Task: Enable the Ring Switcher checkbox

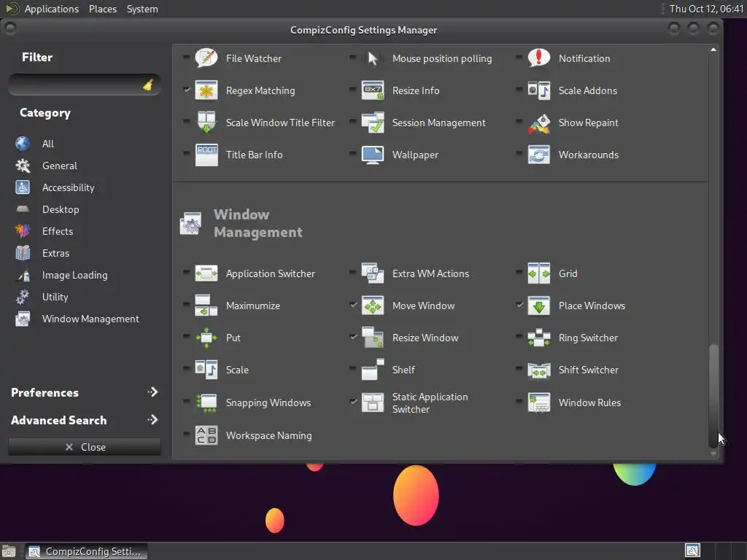Action: (x=519, y=337)
